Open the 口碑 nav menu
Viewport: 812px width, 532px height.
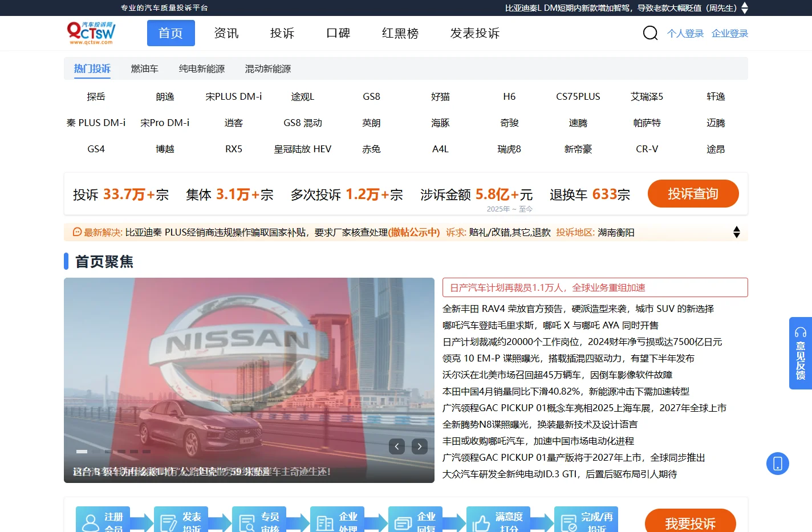(338, 33)
